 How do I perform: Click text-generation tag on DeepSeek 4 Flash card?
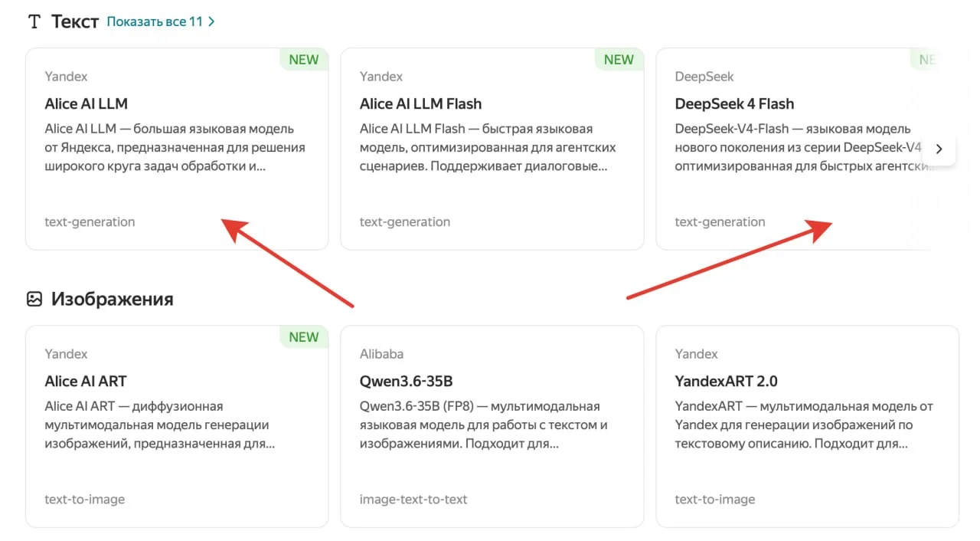(x=720, y=222)
